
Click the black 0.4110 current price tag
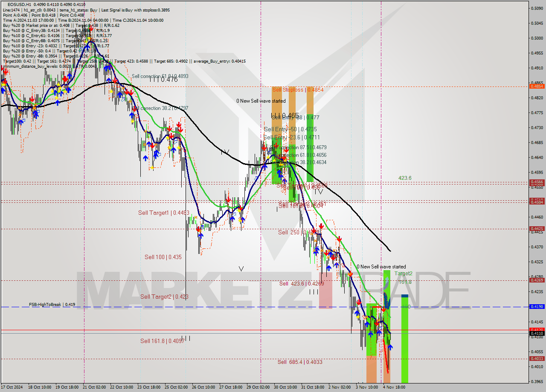coord(537,334)
